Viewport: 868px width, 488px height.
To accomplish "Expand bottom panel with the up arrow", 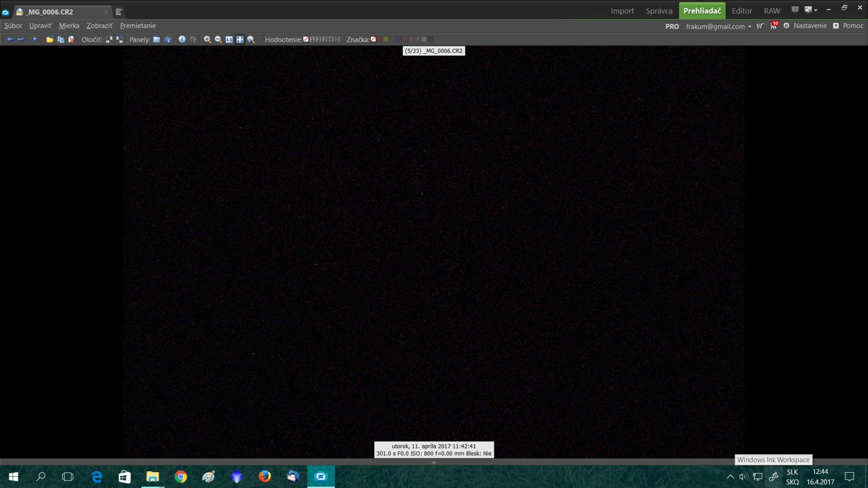I will pyautogui.click(x=434, y=462).
